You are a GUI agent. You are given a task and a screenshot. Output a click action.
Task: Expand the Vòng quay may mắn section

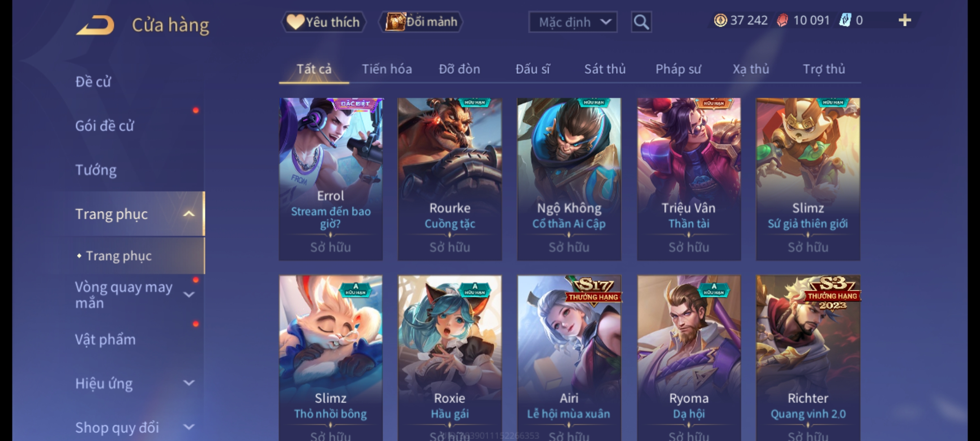[189, 294]
